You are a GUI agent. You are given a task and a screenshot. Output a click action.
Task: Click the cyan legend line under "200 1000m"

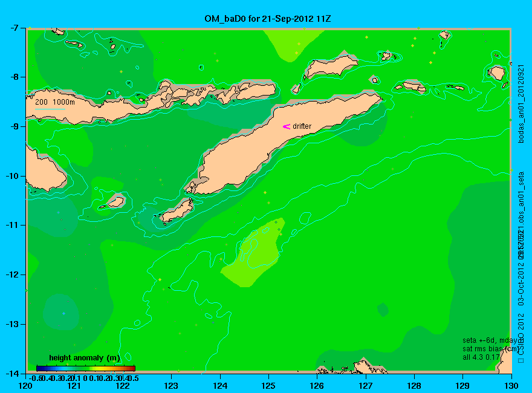pyautogui.click(x=50, y=109)
